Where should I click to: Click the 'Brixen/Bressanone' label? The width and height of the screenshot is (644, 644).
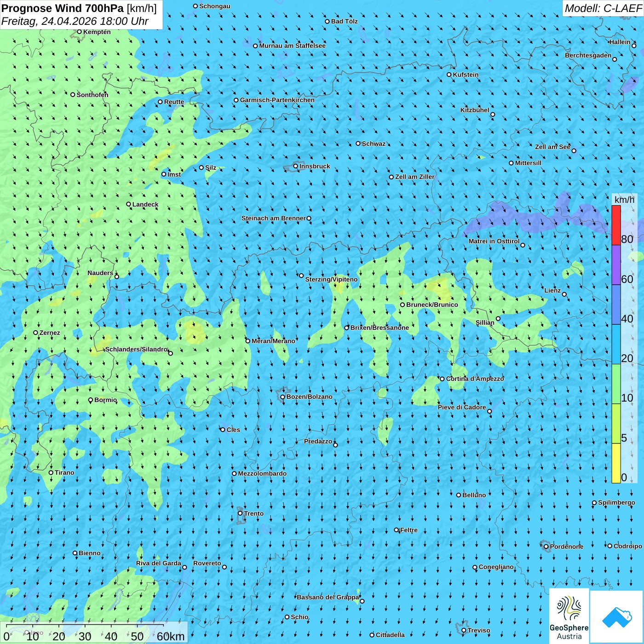click(380, 328)
